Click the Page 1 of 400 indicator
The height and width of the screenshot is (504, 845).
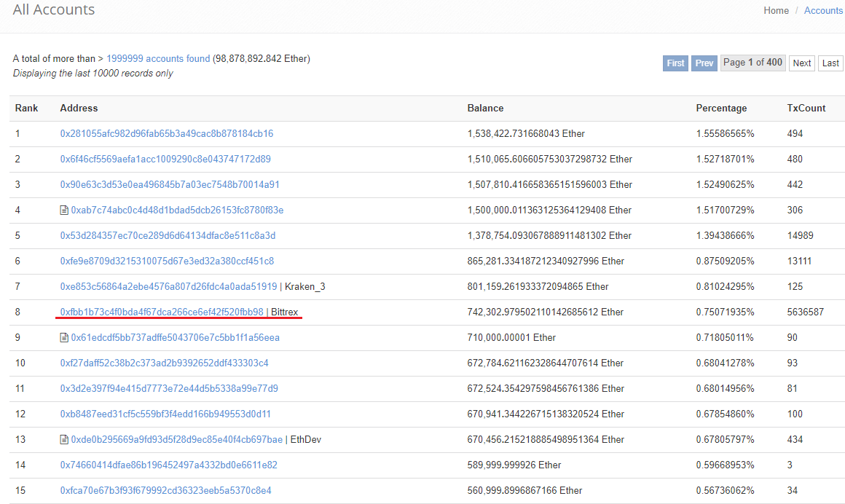coord(752,63)
